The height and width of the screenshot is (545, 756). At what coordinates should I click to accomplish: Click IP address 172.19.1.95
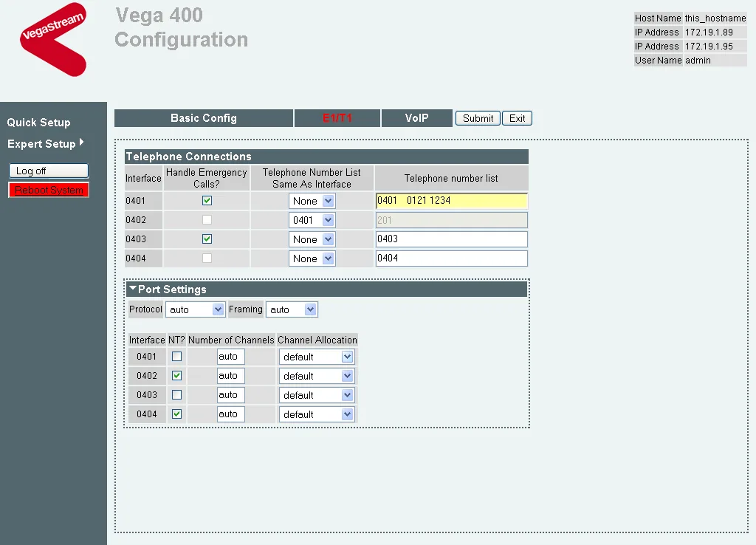click(x=709, y=47)
